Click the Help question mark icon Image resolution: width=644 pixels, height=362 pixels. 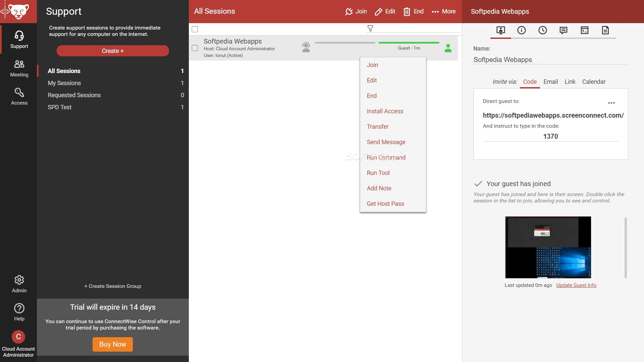pyautogui.click(x=19, y=308)
